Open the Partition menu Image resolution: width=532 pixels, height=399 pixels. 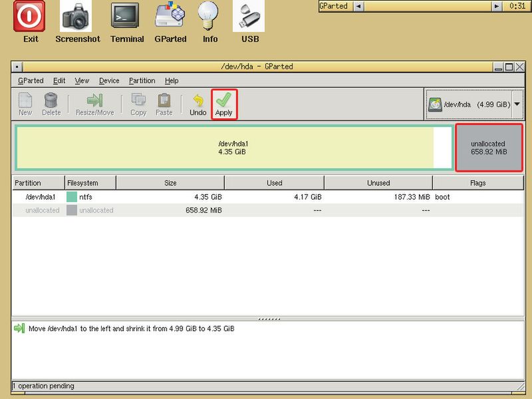(142, 80)
